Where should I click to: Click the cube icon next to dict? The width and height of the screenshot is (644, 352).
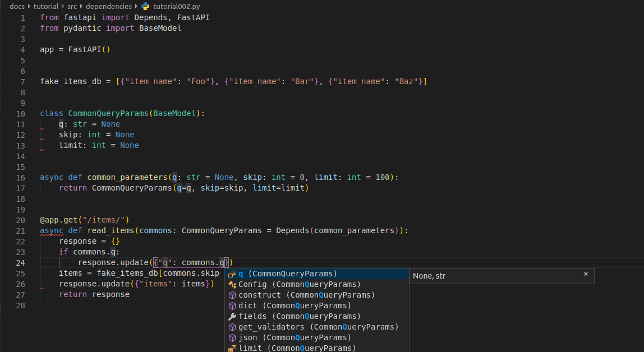(x=232, y=306)
